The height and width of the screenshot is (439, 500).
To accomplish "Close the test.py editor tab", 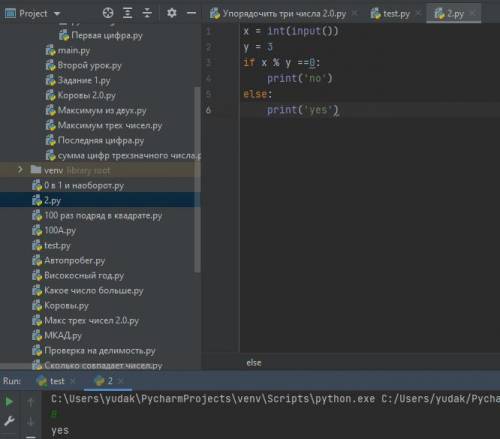I will pos(419,14).
